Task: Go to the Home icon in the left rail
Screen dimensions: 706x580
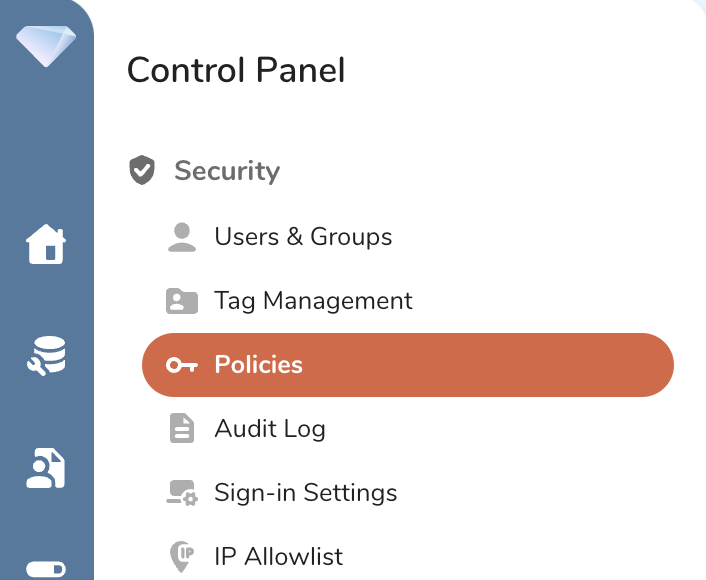Action: tap(46, 244)
